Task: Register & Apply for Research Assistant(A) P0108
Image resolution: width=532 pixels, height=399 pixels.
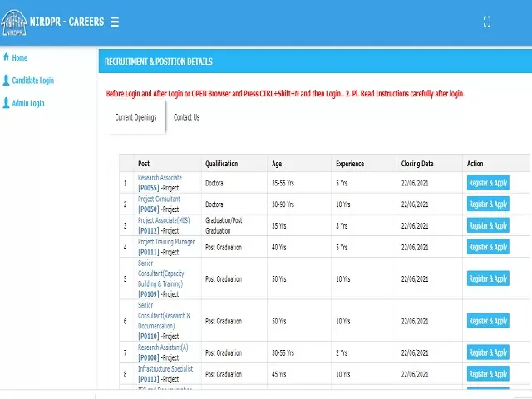Action: pyautogui.click(x=488, y=352)
